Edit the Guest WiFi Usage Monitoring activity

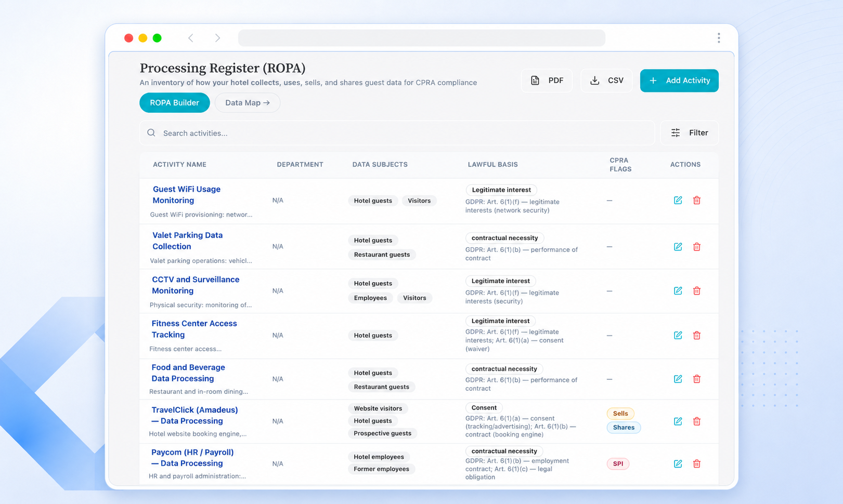pos(678,200)
